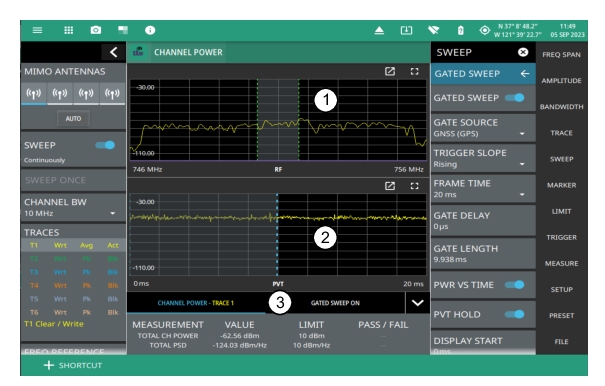Maximize the PVT graph to fullscreen
The width and height of the screenshot is (605, 386).
coord(414,186)
